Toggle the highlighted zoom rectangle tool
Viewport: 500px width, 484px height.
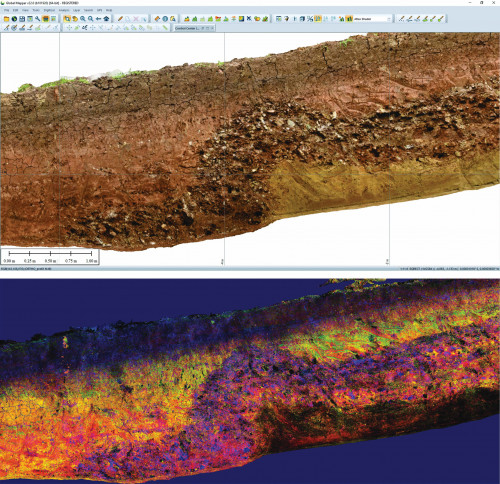(x=67, y=19)
